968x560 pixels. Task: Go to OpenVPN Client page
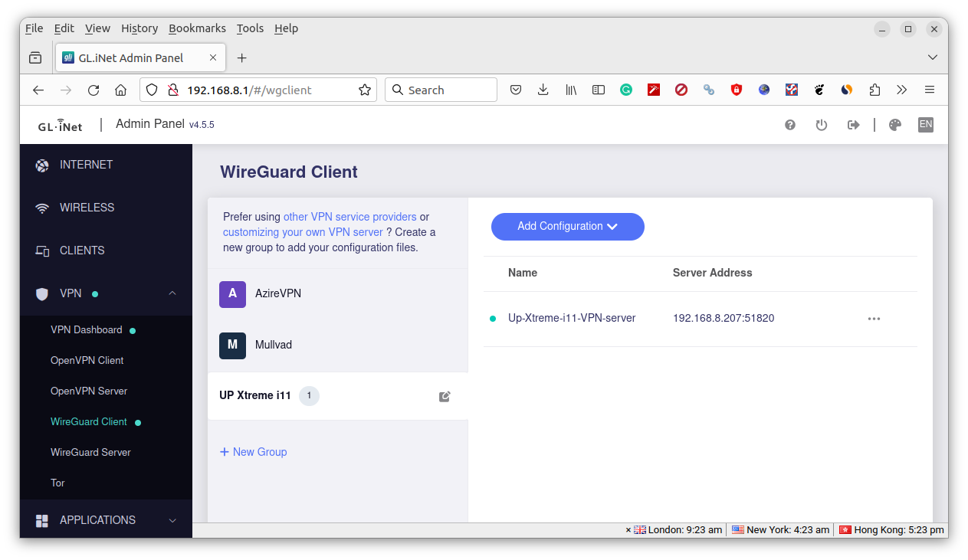pyautogui.click(x=87, y=361)
